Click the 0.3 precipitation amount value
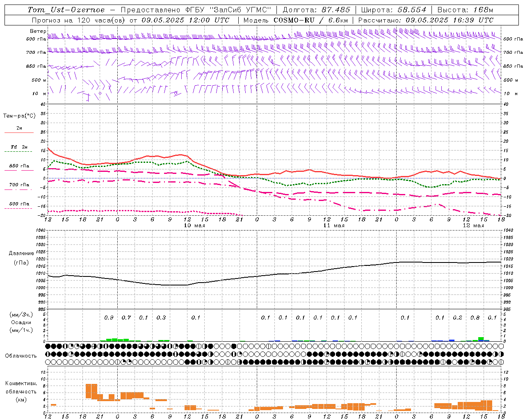 (161, 317)
